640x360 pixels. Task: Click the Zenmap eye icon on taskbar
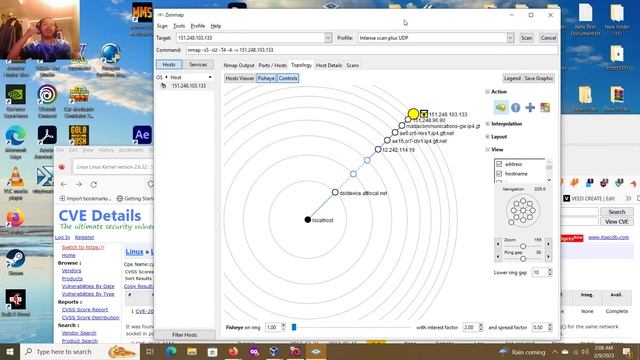316,351
